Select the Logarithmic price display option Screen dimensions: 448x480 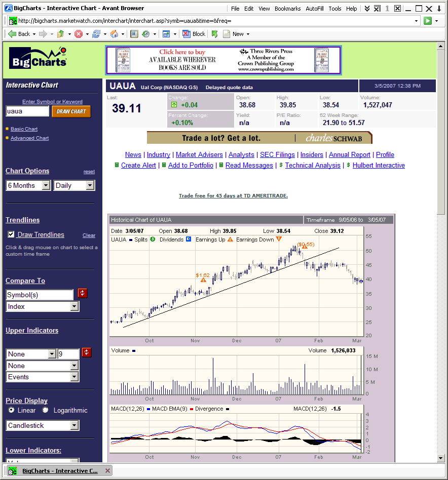coord(45,411)
